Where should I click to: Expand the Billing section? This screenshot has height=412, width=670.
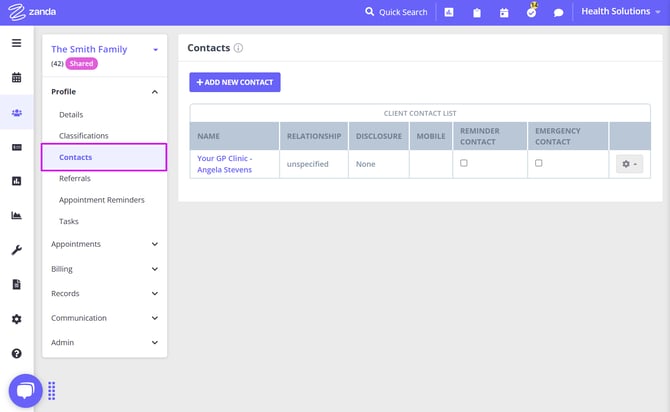[x=104, y=269]
